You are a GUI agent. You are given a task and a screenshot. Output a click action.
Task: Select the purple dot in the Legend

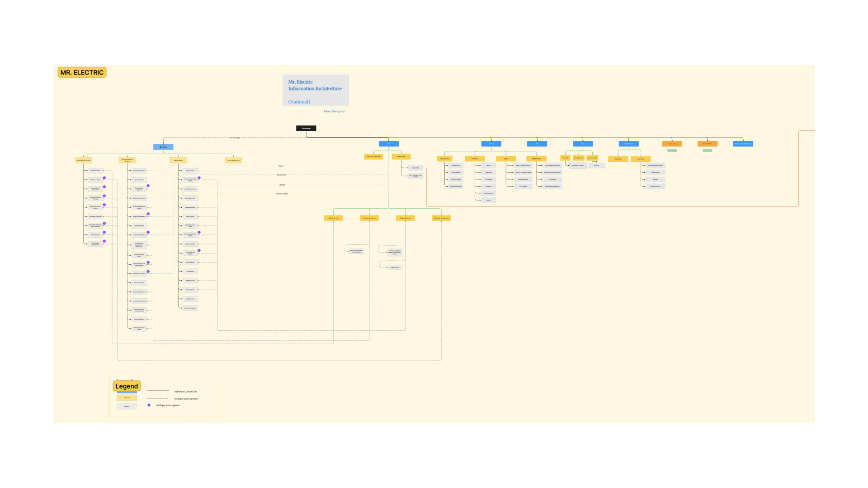point(149,405)
